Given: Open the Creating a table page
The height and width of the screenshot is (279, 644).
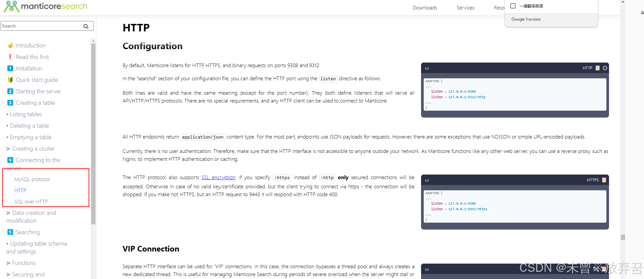Looking at the screenshot, I should tap(35, 103).
